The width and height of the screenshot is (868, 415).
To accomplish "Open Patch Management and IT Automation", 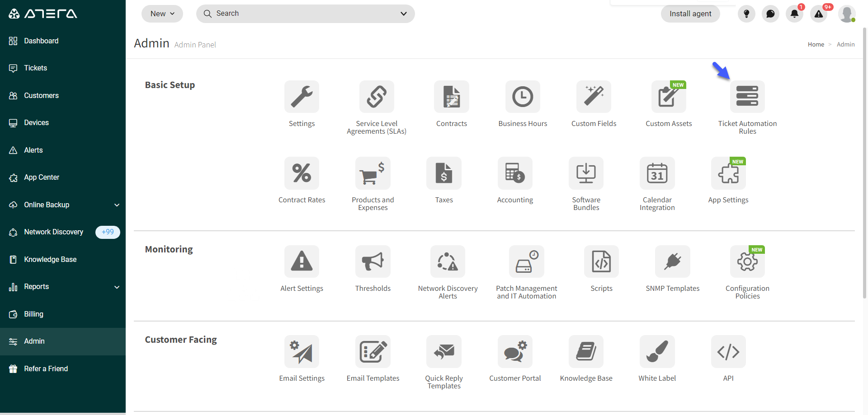I will (527, 261).
